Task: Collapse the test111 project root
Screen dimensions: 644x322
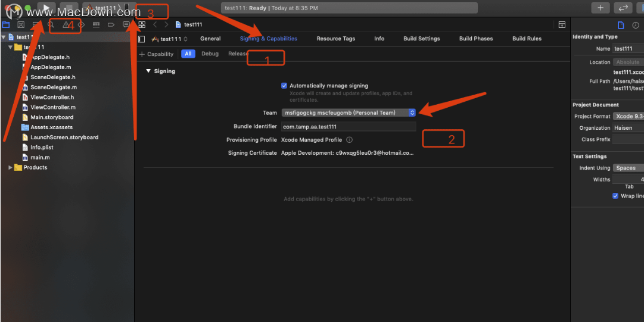Action: 4,37
